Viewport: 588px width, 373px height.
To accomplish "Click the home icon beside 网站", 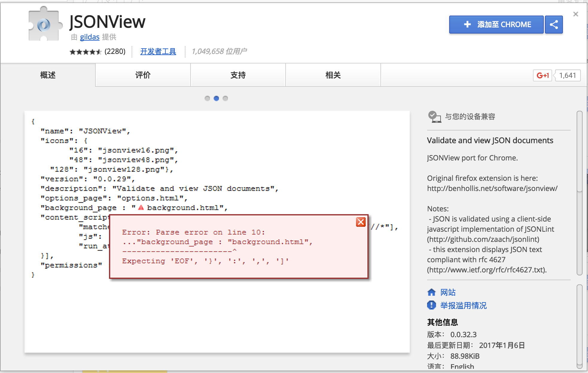I will pos(431,292).
